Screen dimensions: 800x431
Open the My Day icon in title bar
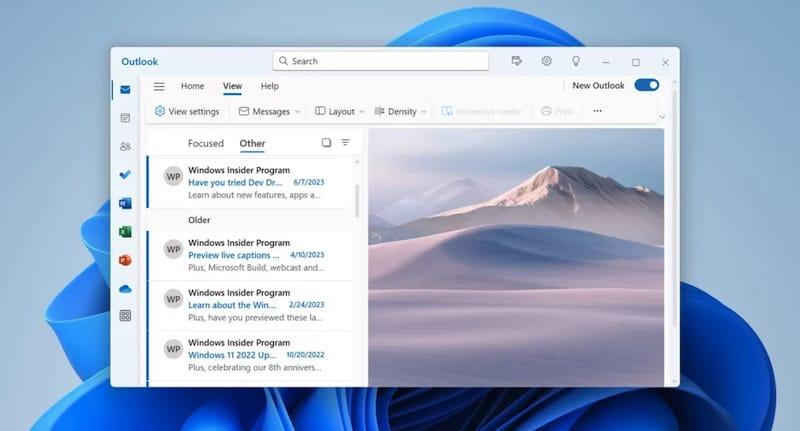(x=517, y=61)
